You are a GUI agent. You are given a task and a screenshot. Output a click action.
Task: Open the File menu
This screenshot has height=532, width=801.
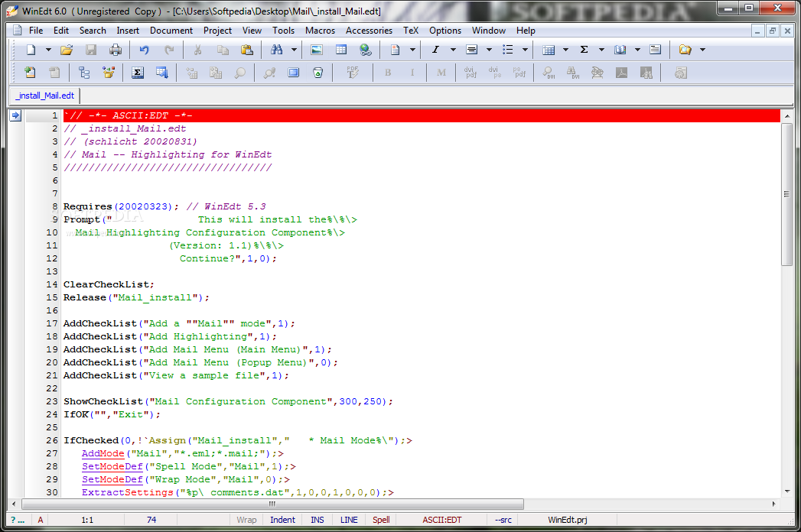[36, 31]
